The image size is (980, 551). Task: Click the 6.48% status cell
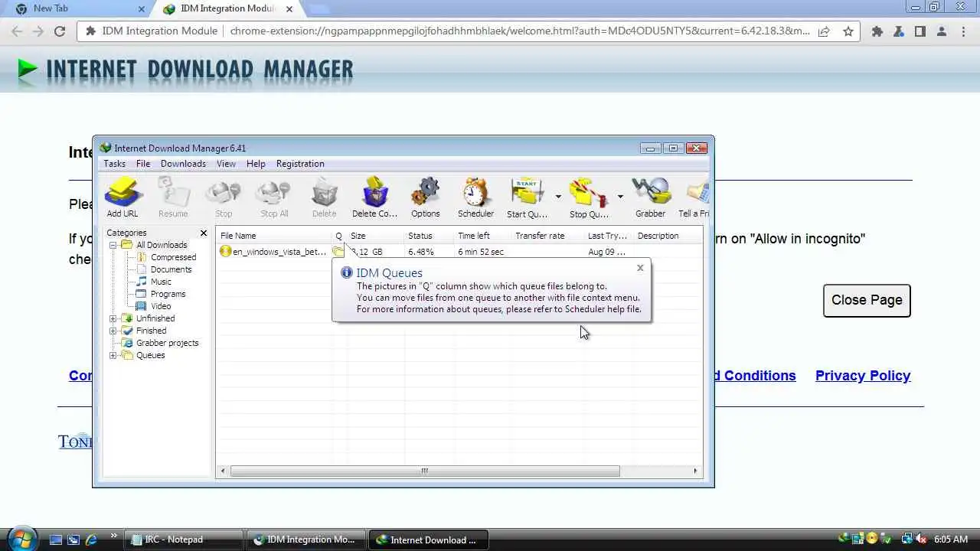coord(421,252)
